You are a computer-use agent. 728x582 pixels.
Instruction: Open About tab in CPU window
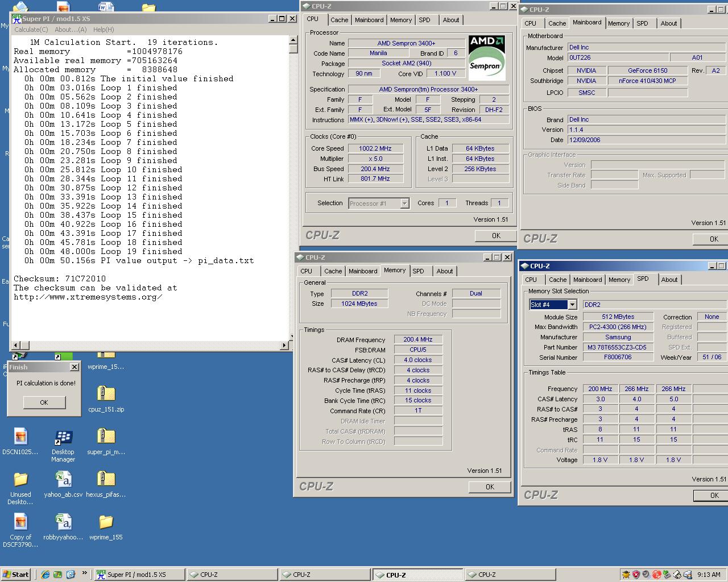coord(451,20)
